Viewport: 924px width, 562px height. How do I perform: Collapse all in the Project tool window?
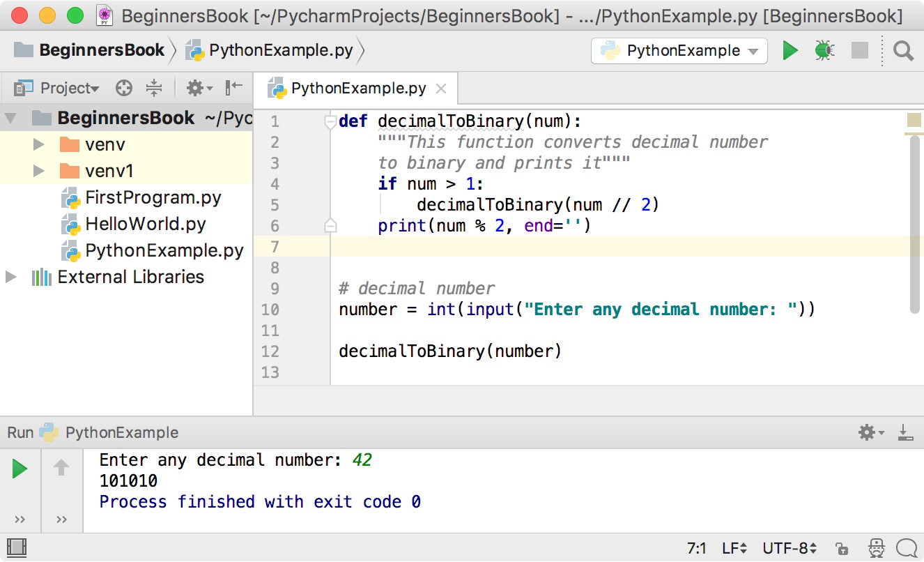point(154,88)
